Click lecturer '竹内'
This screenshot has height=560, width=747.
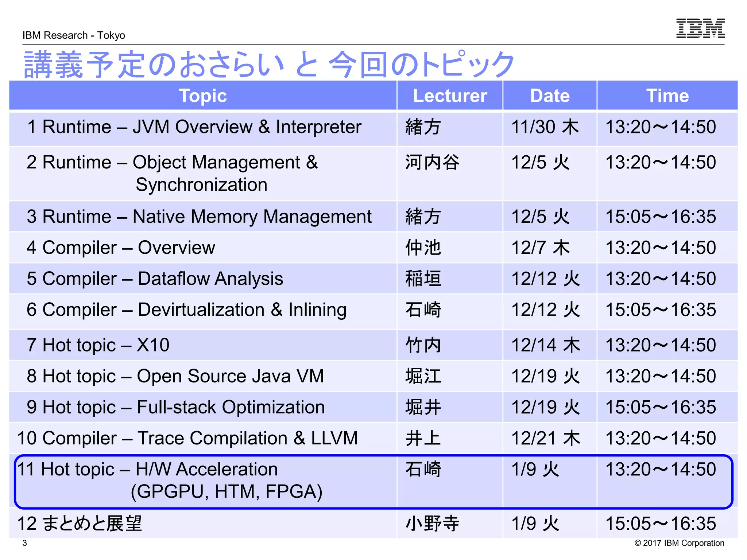pos(423,345)
